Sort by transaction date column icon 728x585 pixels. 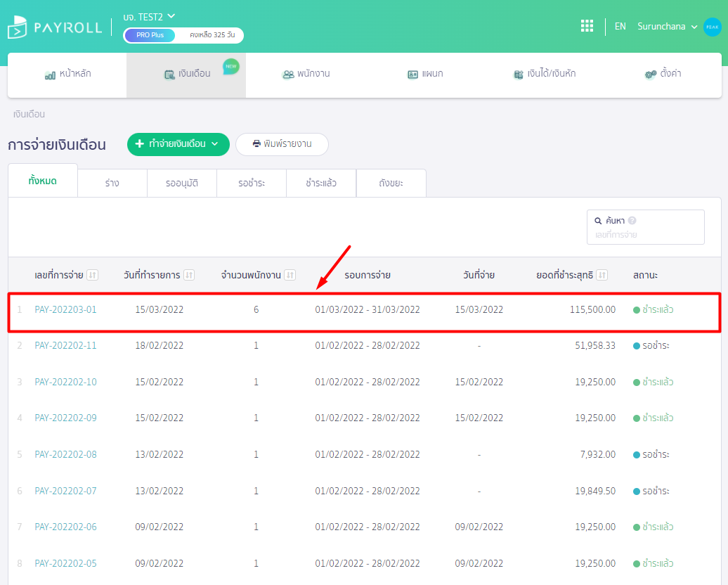[188, 275]
